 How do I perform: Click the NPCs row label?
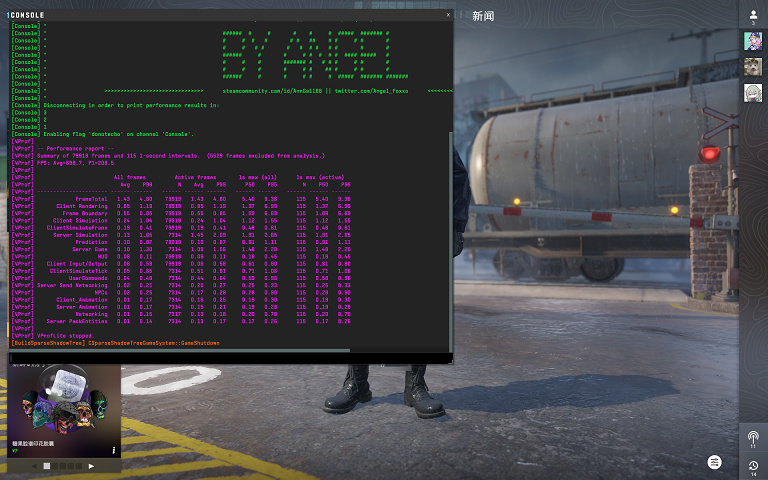[x=101, y=293]
